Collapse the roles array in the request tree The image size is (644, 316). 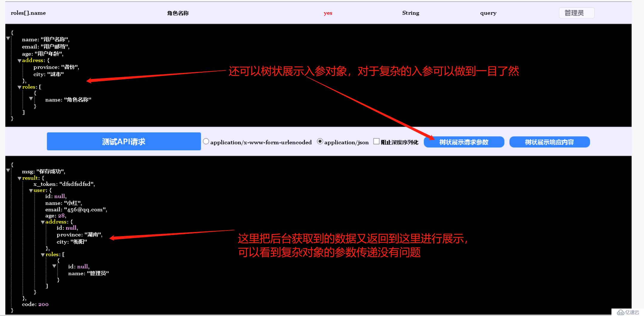pyautogui.click(x=19, y=87)
